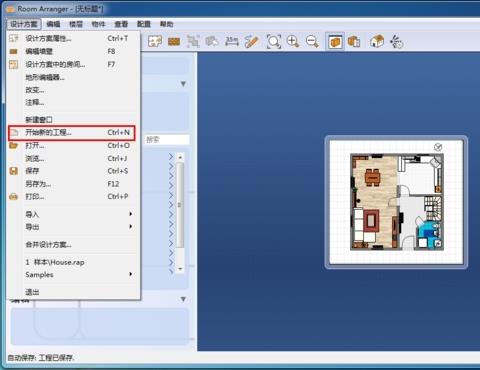Toggle the highlighted 3D box view button
Screen dimensions: 480x370
pos(335,42)
